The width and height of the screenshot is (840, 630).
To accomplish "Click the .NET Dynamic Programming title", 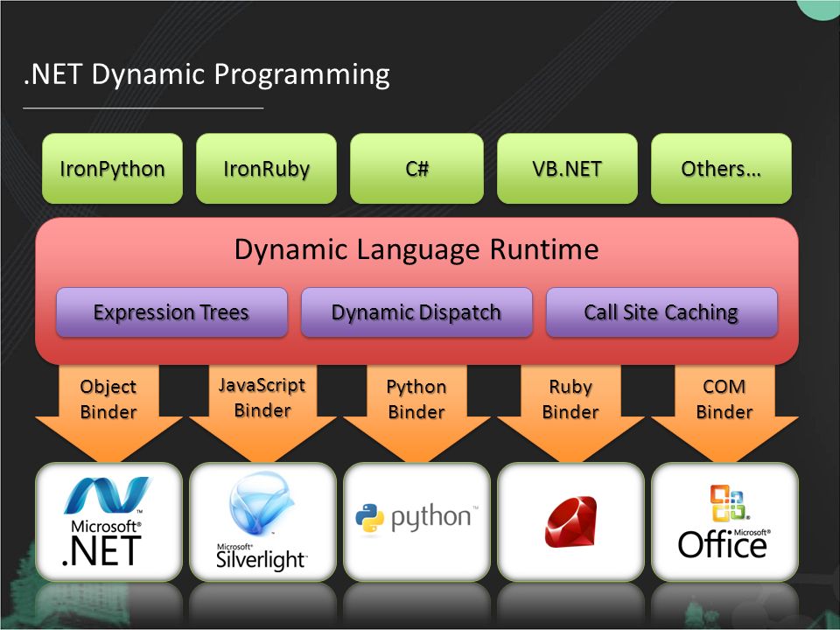I will tap(206, 74).
